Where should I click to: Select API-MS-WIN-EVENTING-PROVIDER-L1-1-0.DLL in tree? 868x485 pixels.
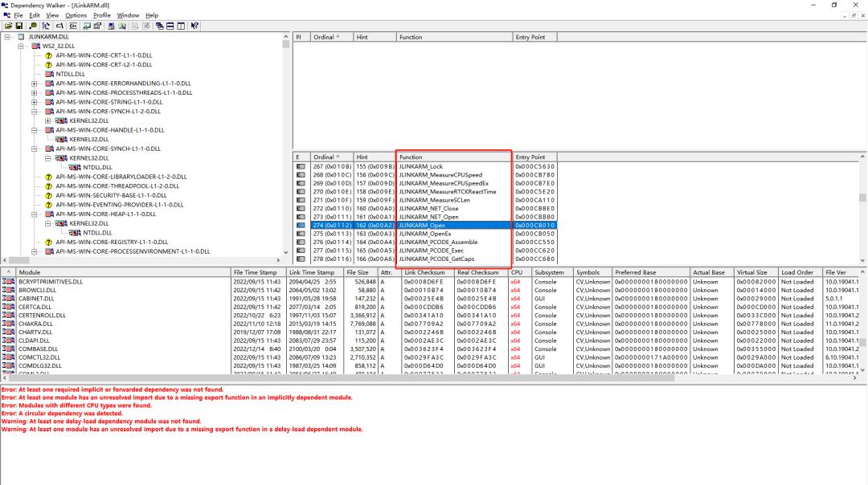click(x=120, y=205)
